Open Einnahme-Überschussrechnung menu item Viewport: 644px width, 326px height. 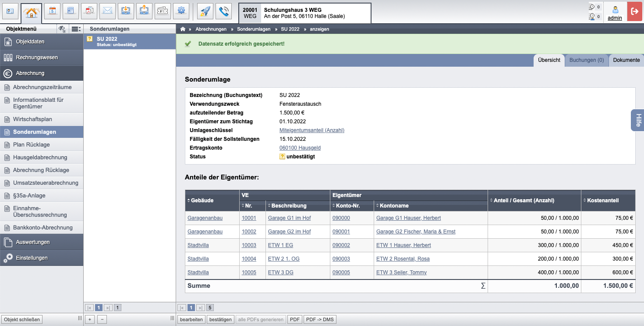click(42, 211)
